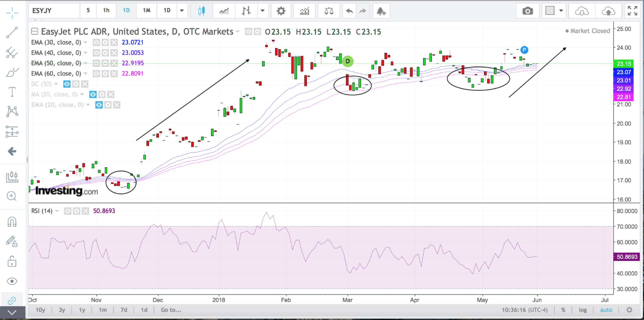Toggle hide all drawings eye icon
Image resolution: width=644 pixels, height=320 pixels.
pyautogui.click(x=12, y=281)
